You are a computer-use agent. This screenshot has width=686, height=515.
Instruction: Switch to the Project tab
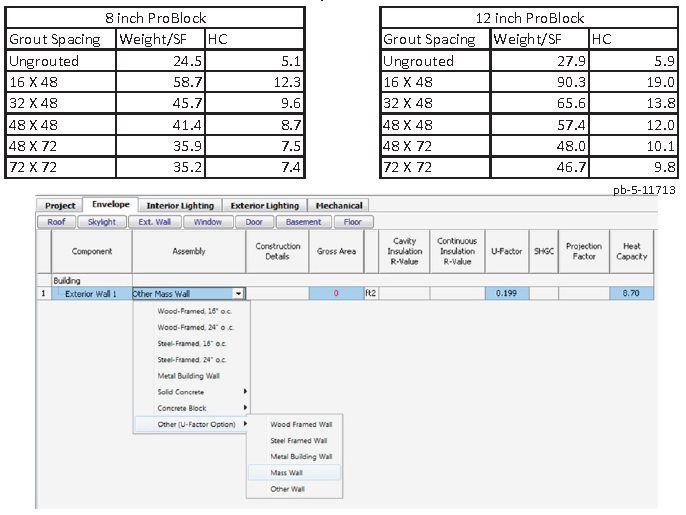pos(60,205)
